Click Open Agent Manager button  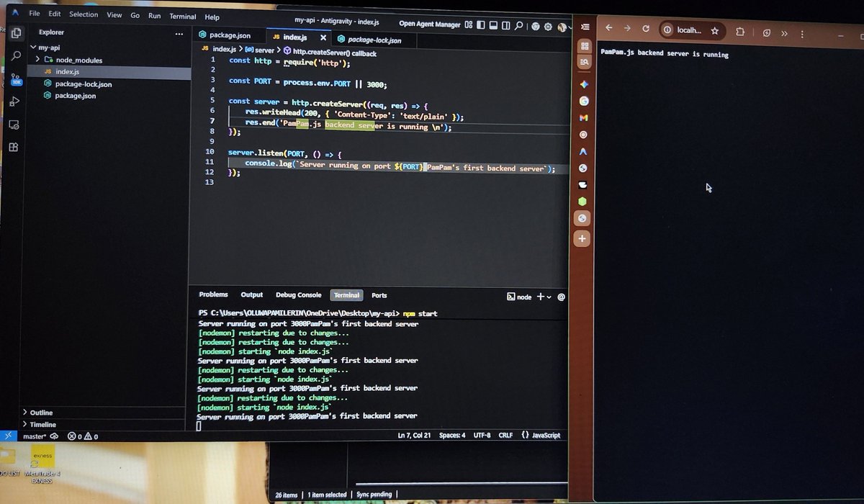tap(430, 24)
